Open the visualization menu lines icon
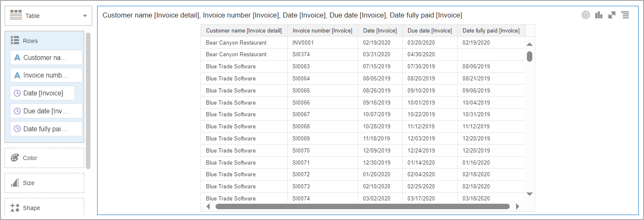Viewport: 644px width, 220px height. pos(625,15)
